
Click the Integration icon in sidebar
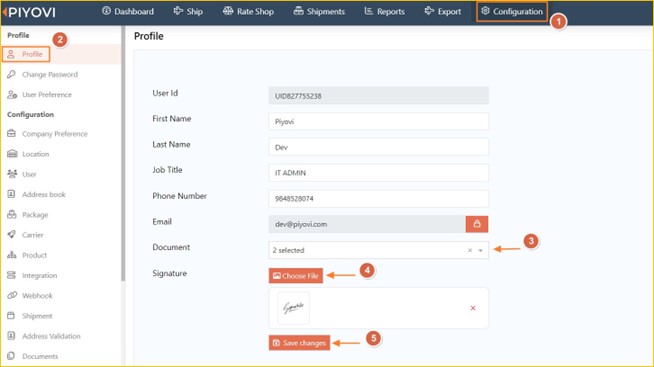12,275
